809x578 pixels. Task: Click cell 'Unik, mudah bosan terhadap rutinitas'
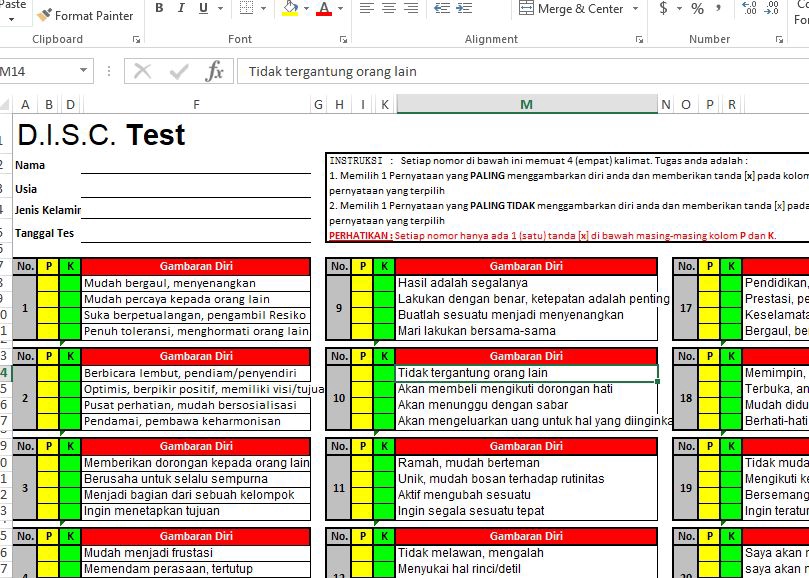coord(526,479)
